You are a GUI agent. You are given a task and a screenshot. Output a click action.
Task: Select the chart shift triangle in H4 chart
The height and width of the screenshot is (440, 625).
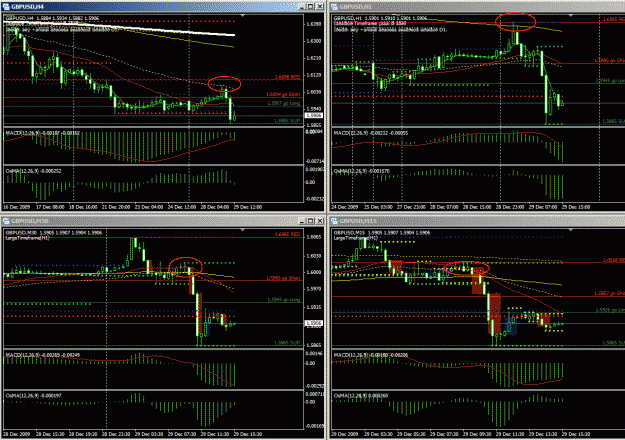(x=242, y=15)
